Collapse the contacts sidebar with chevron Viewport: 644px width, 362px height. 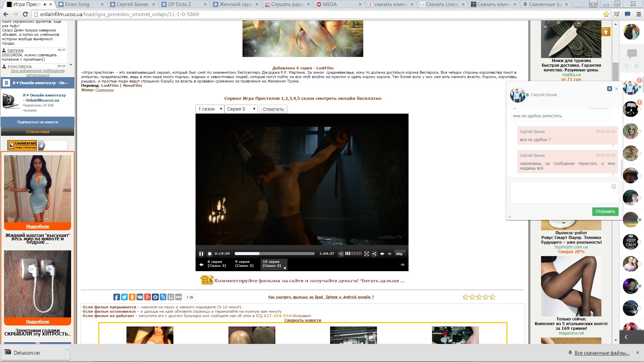(x=626, y=337)
